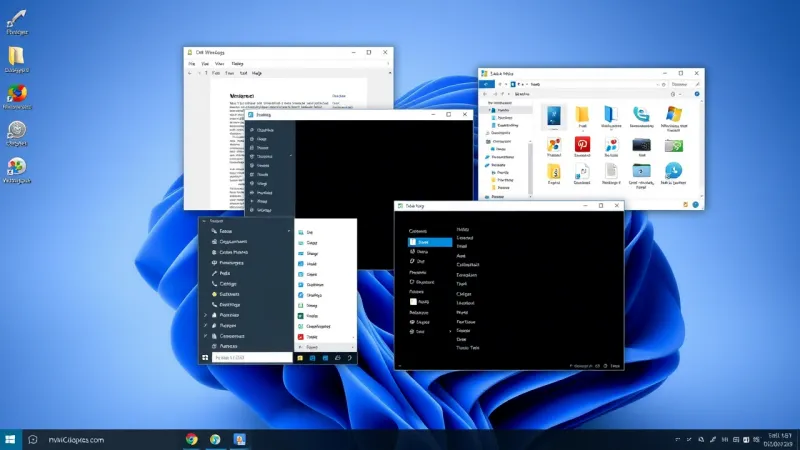
Task: Open the Windows Start button on taskbar
Action: coord(11,439)
